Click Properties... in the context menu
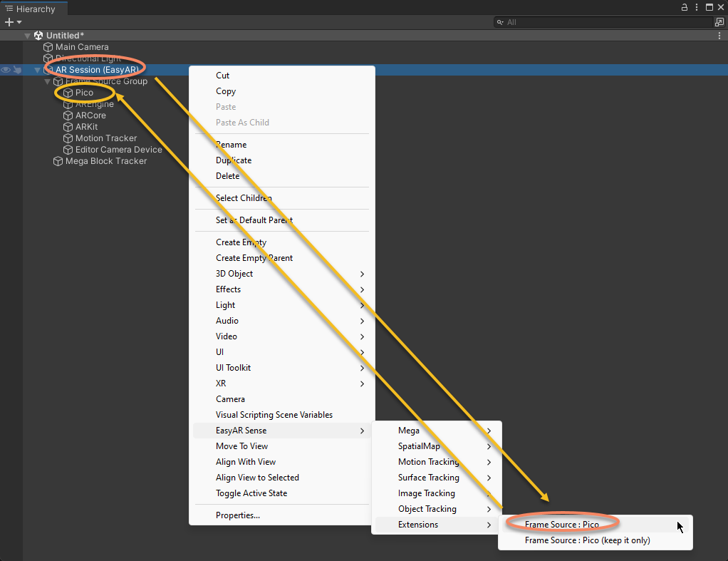Image resolution: width=728 pixels, height=561 pixels. click(238, 515)
